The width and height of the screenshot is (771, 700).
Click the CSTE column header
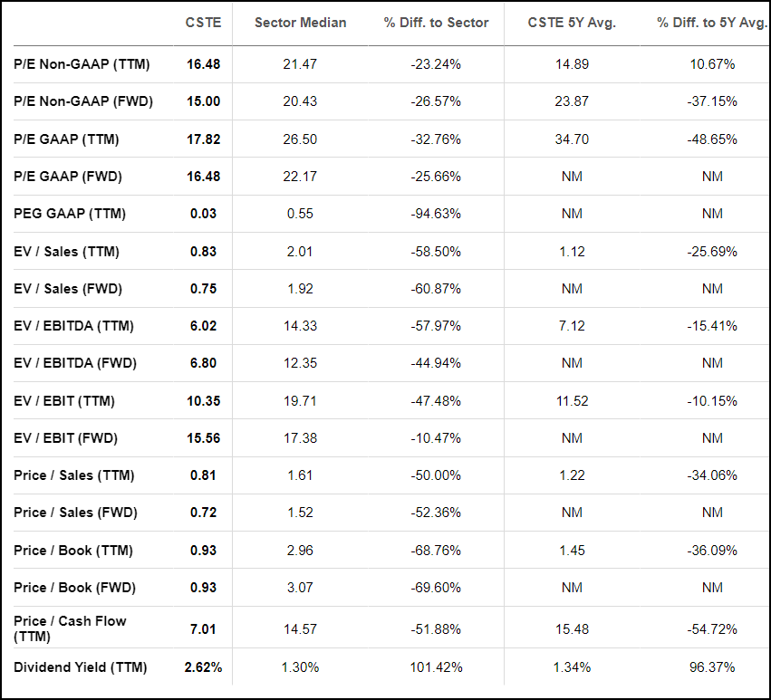(x=203, y=23)
